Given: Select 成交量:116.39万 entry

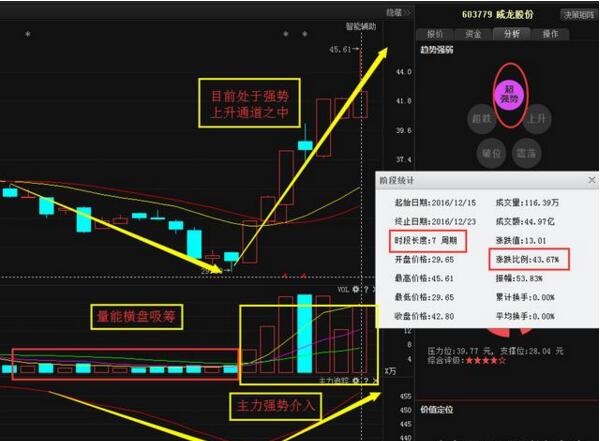Looking at the screenshot, I should (527, 203).
